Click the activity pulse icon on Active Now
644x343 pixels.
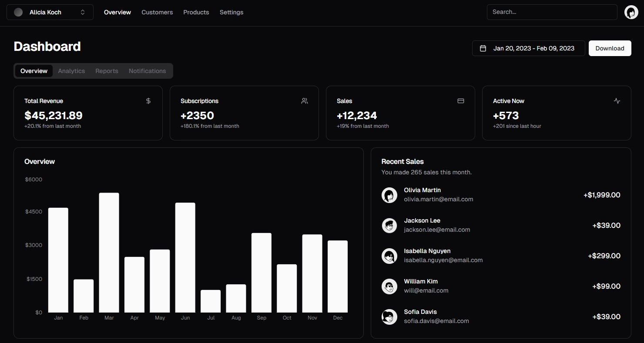617,101
